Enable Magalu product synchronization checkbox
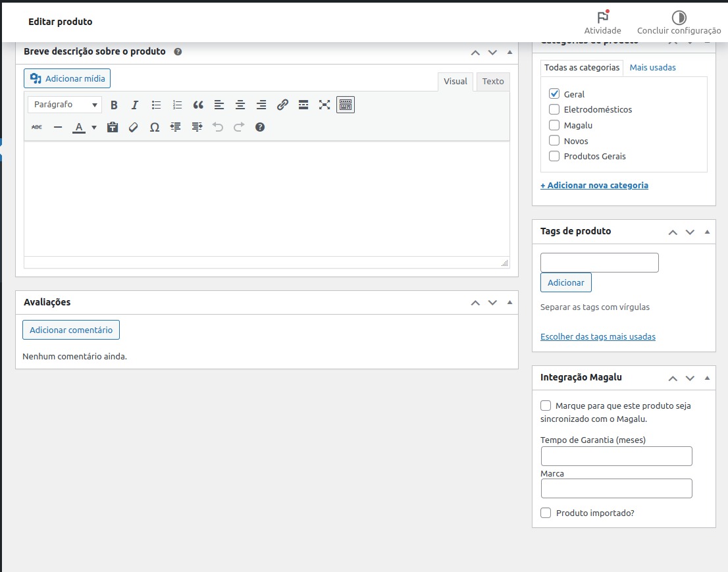 [546, 405]
